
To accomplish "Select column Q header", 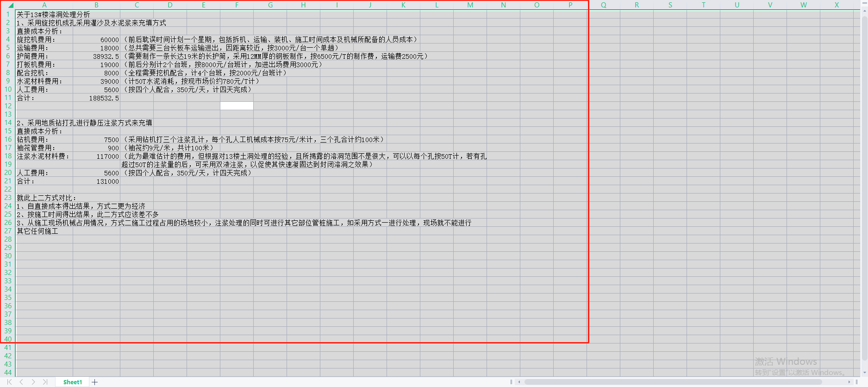I will coord(603,5).
